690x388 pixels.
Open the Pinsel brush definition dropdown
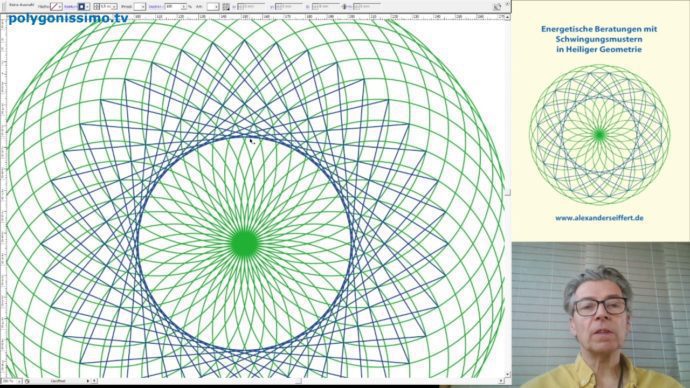139,7
